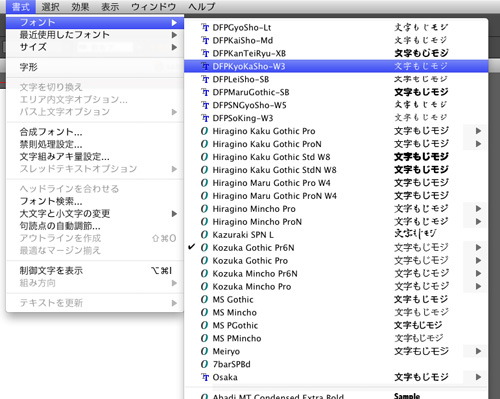
Task: Expand the サイズ submenu
Action: 95,47
